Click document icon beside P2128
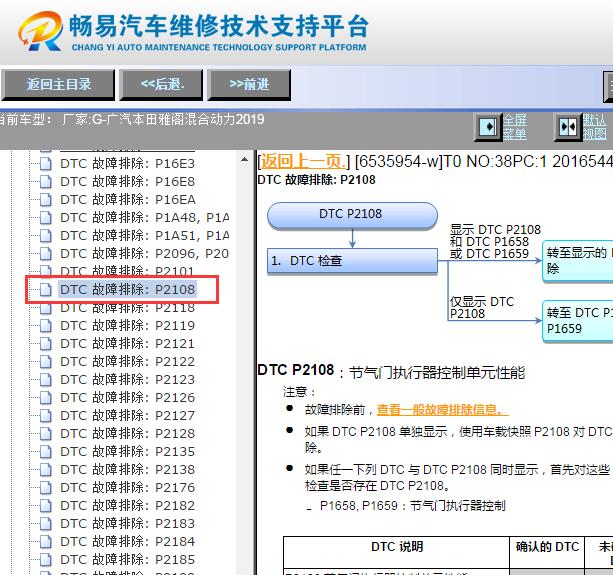The height and width of the screenshot is (575, 613). tap(46, 433)
